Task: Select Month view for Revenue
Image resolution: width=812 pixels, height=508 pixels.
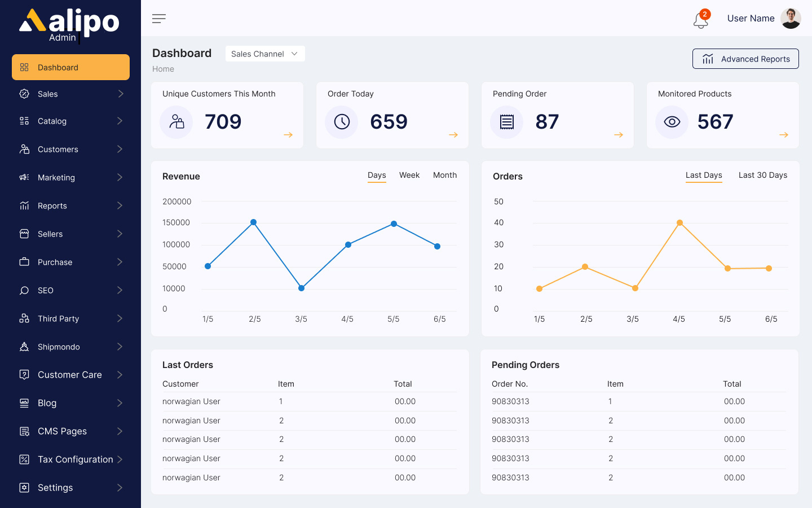Action: [444, 176]
